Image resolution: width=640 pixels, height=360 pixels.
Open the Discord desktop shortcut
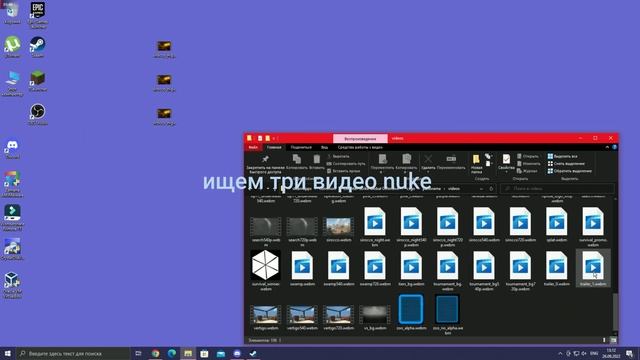point(12,149)
